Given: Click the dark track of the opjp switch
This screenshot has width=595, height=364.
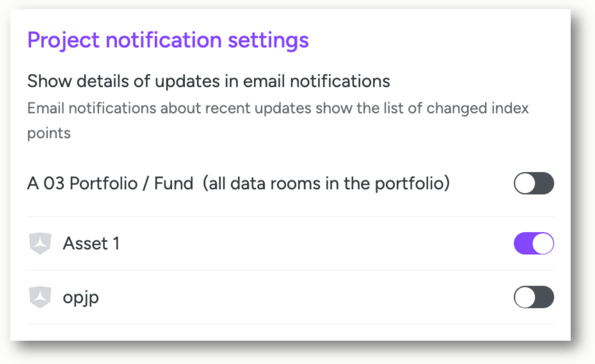Looking at the screenshot, I should pyautogui.click(x=545, y=297).
